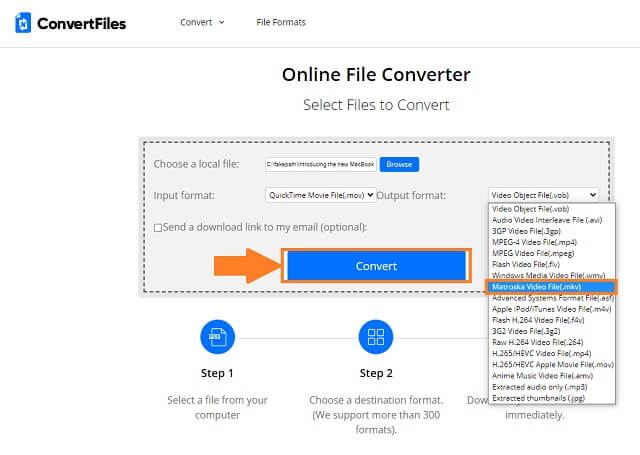Click the Browse button
Image resolution: width=640 pixels, height=455 pixels.
coord(399,164)
